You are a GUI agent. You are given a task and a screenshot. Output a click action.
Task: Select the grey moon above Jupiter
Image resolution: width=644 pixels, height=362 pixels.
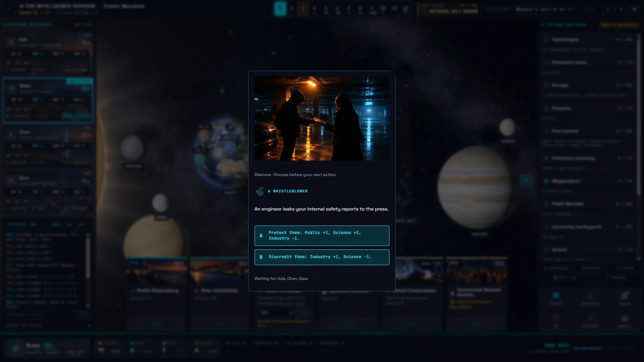pos(507,128)
